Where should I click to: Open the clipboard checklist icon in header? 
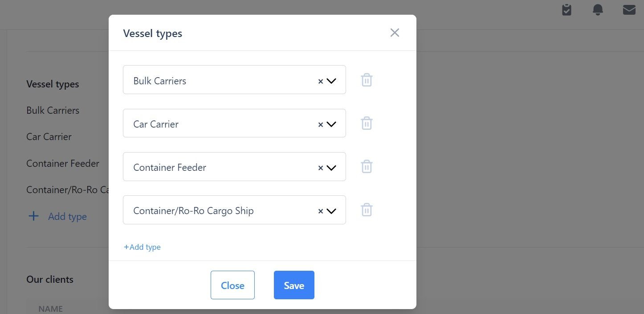click(x=567, y=10)
